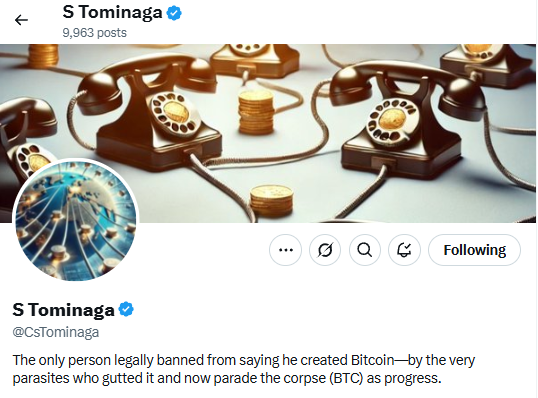Click the bio text about Bitcoin
The image size is (538, 398).
coord(244,369)
